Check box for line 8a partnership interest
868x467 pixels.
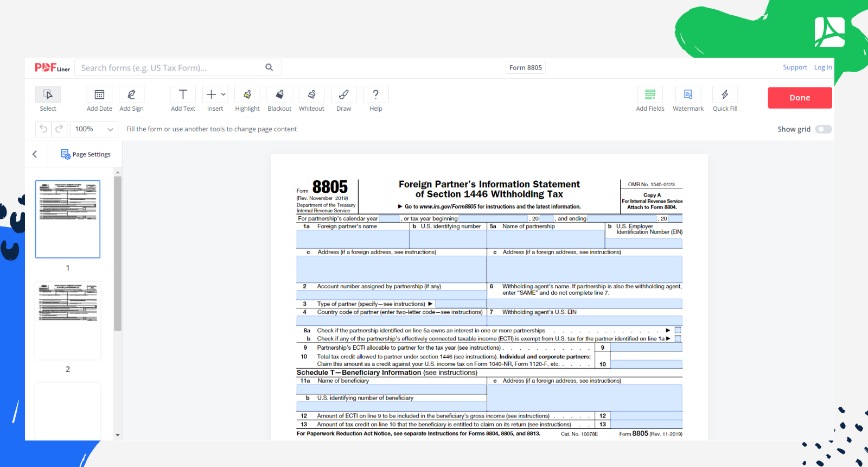click(678, 330)
